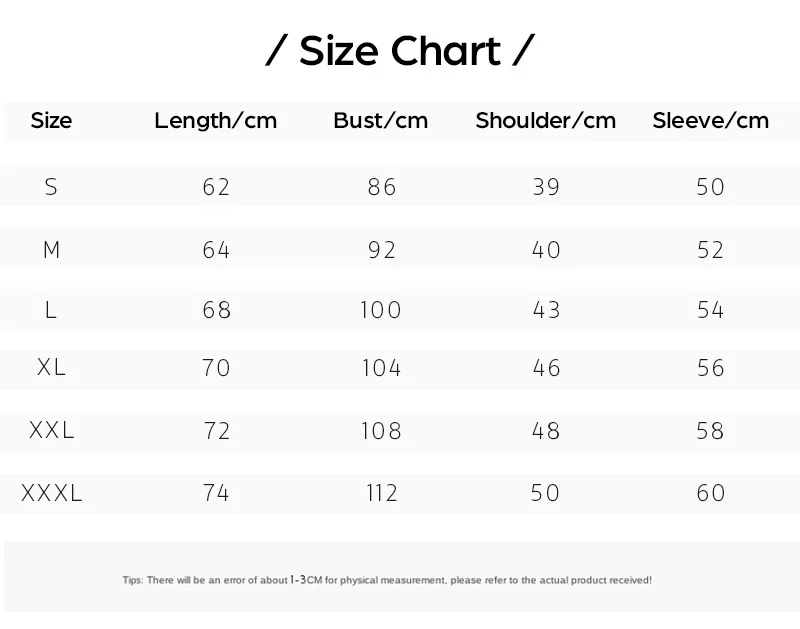Click the XL size row label
This screenshot has height=629, width=800.
point(51,367)
